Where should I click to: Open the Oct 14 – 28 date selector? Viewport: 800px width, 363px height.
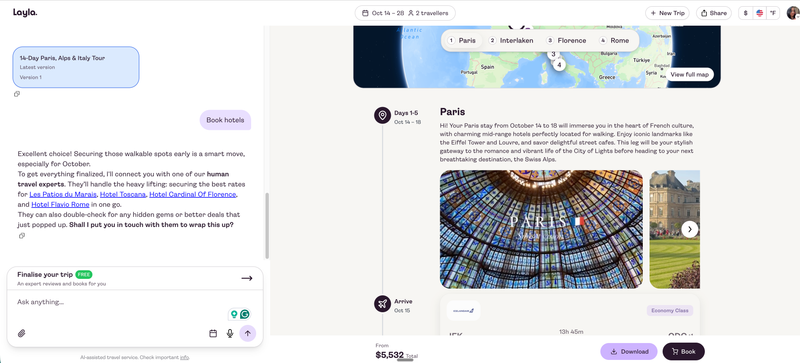(383, 13)
